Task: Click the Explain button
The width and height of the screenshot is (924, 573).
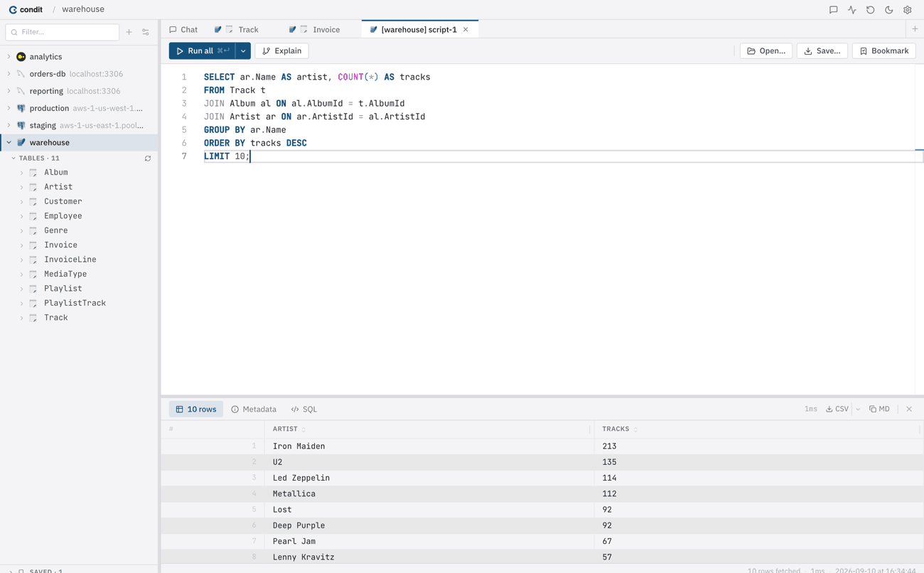Action: click(x=281, y=51)
